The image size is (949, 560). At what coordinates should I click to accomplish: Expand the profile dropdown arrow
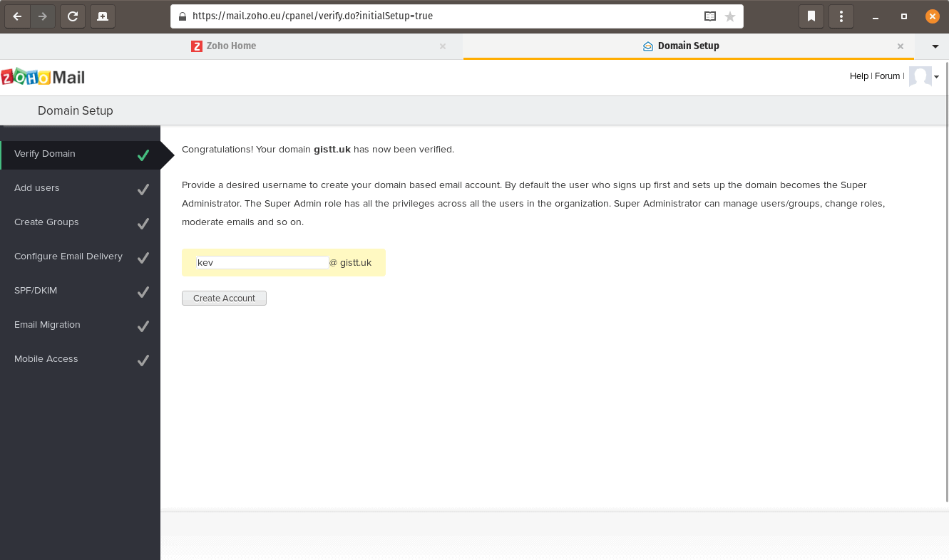point(937,77)
